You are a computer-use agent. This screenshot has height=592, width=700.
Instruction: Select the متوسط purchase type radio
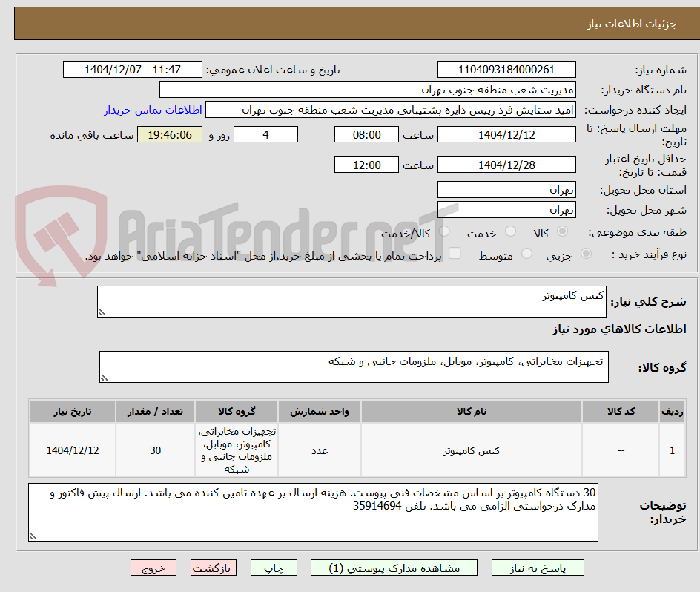(526, 254)
